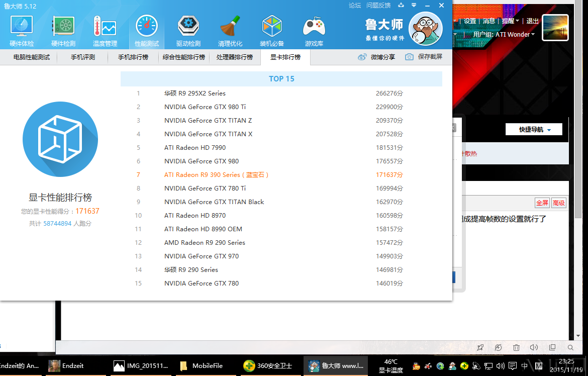This screenshot has height=376, width=588.
Task: Click the system volume tray icon
Action: [500, 365]
